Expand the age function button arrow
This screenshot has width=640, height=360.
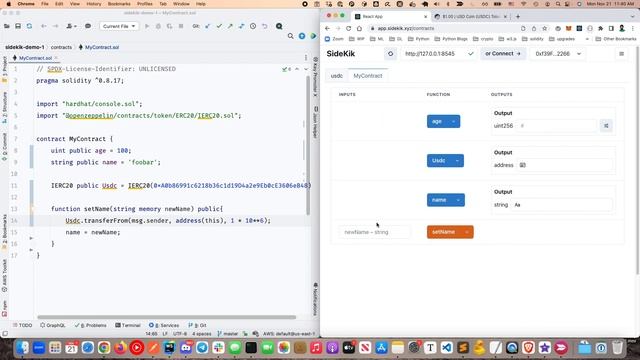(x=453, y=122)
